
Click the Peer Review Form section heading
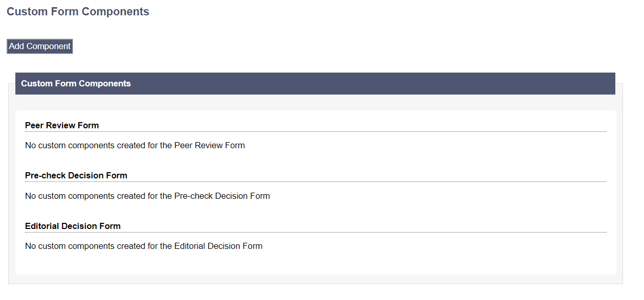pyautogui.click(x=62, y=125)
